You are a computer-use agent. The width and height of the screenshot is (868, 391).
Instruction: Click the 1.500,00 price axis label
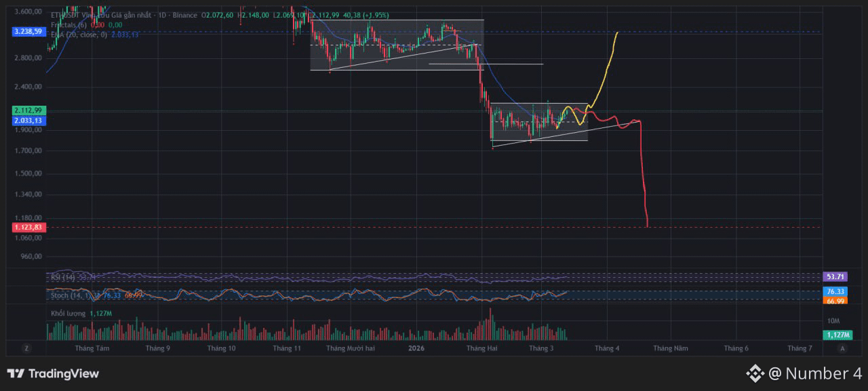click(x=28, y=173)
